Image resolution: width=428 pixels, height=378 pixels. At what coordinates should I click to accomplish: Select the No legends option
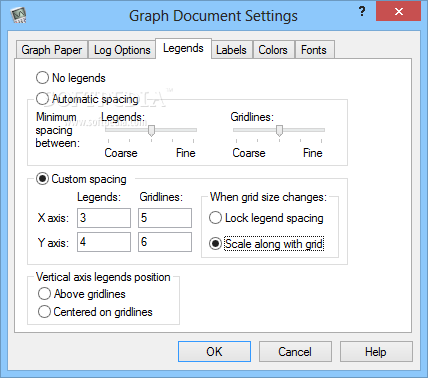(x=71, y=78)
